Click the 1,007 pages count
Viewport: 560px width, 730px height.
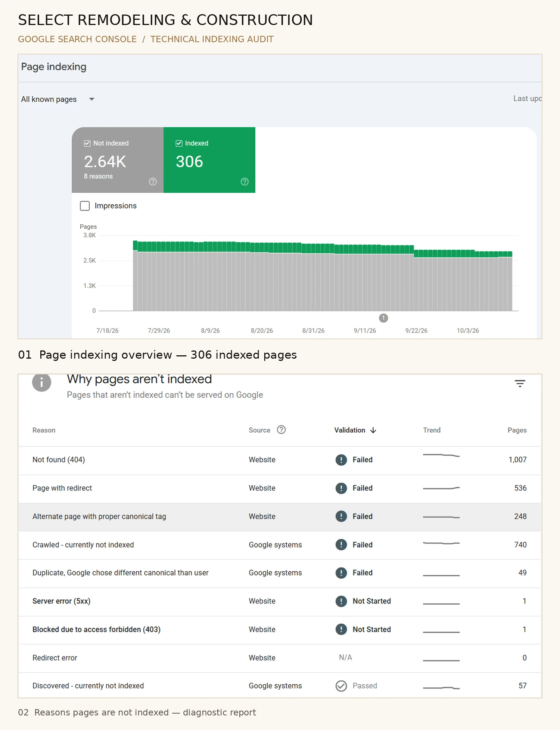click(x=517, y=460)
